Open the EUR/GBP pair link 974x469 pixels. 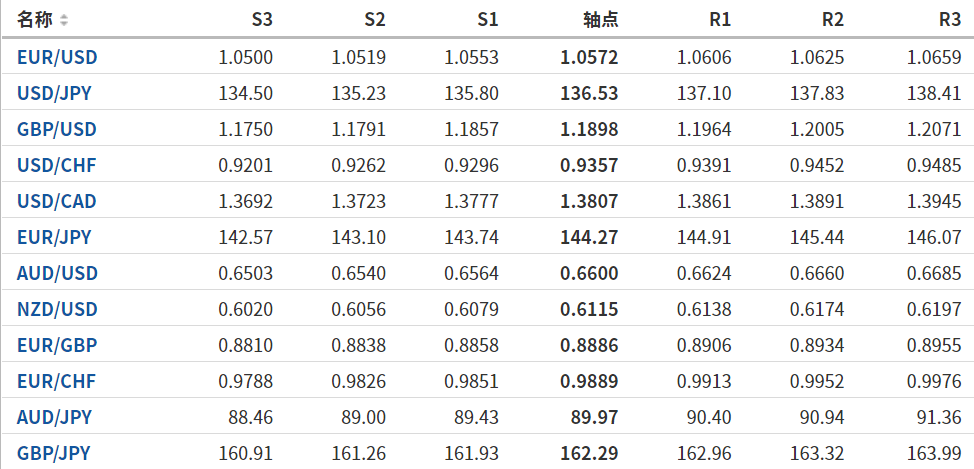pos(57,346)
